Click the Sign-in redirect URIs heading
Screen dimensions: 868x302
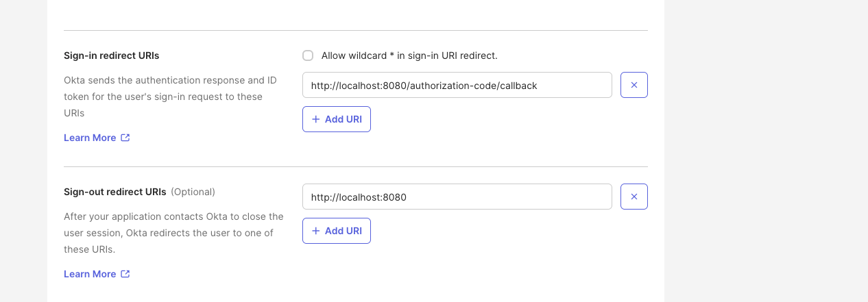pos(111,55)
